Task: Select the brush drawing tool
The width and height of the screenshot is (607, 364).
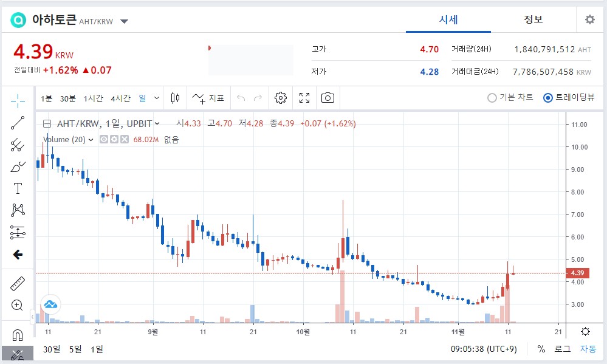Action: [18, 167]
